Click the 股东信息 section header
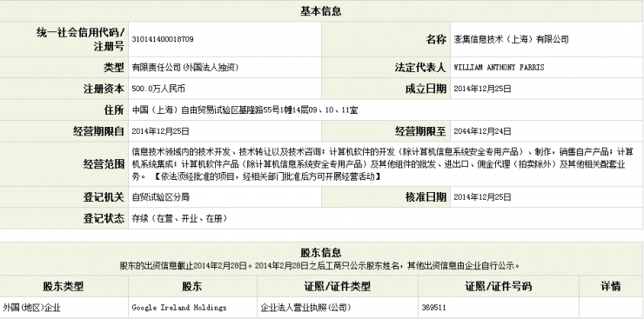644x319 pixels. tap(320, 253)
